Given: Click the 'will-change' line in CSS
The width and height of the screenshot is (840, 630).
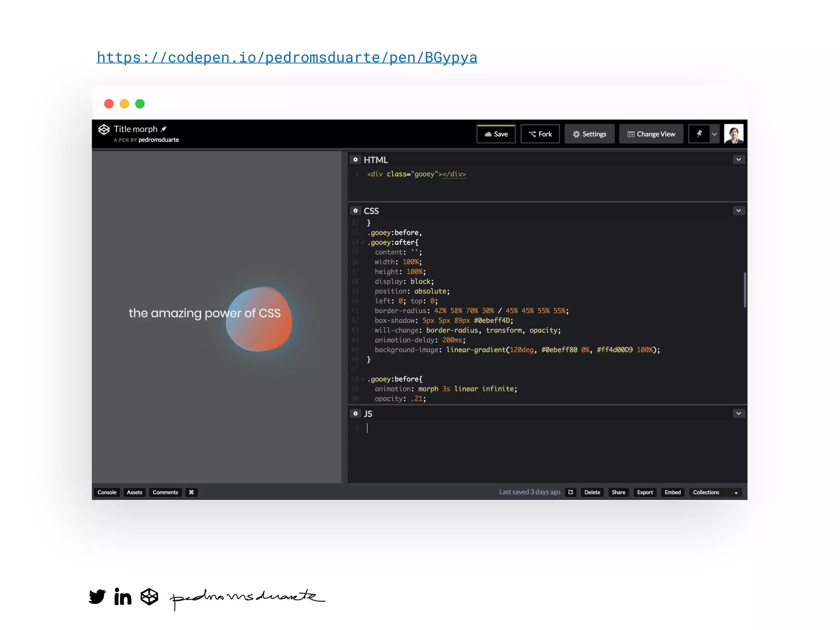Looking at the screenshot, I should coord(468,330).
